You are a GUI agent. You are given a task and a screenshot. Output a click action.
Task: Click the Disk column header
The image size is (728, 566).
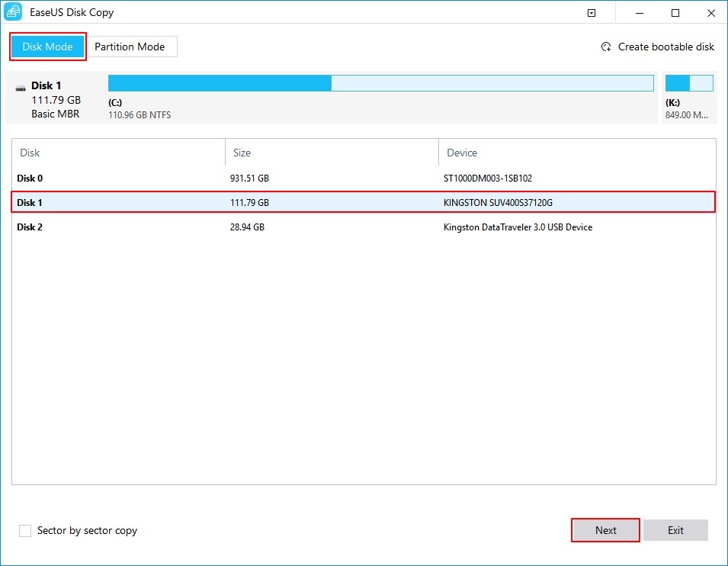(x=118, y=153)
